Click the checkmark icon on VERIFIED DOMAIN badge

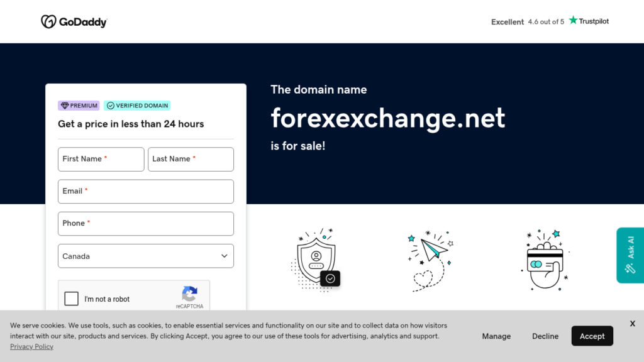click(111, 105)
